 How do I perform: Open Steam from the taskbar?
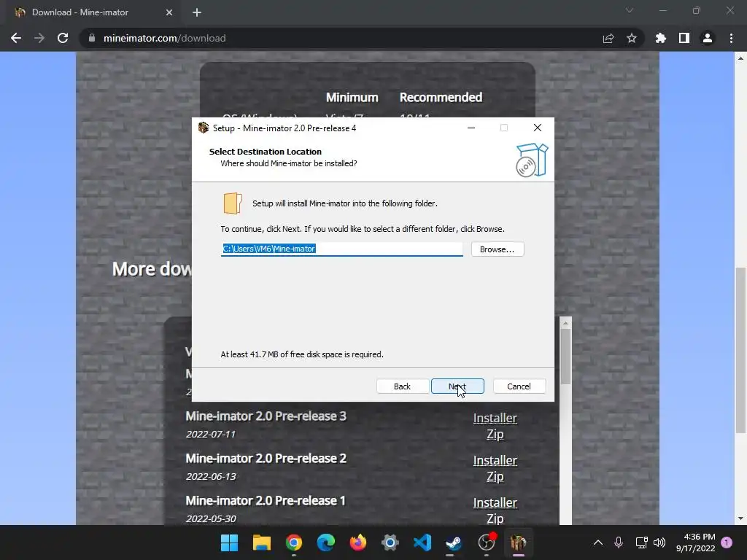click(x=454, y=542)
